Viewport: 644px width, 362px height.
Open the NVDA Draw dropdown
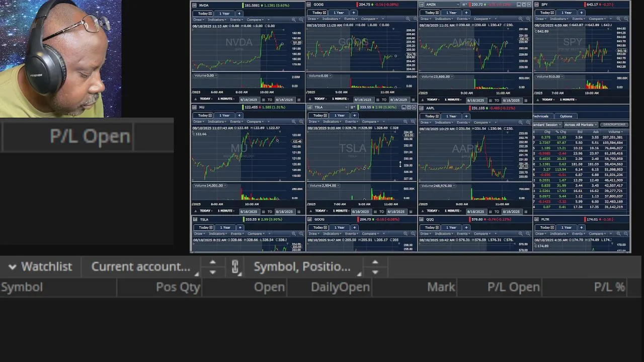(x=199, y=20)
